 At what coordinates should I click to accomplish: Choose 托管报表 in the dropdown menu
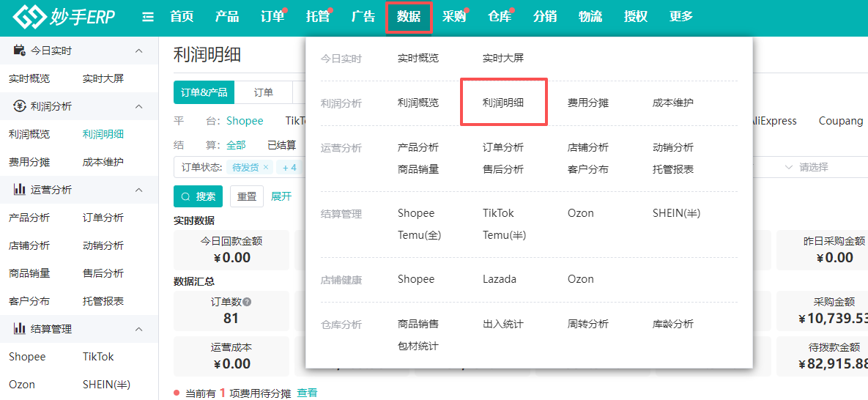pos(673,169)
